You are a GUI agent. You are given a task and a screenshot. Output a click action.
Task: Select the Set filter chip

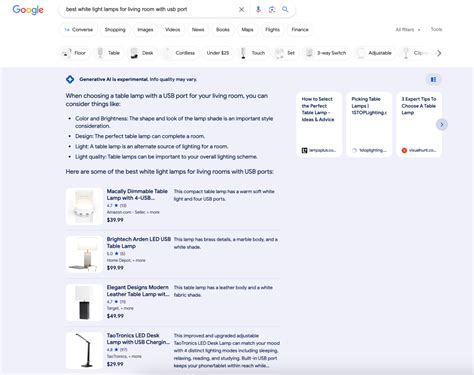[285, 53]
